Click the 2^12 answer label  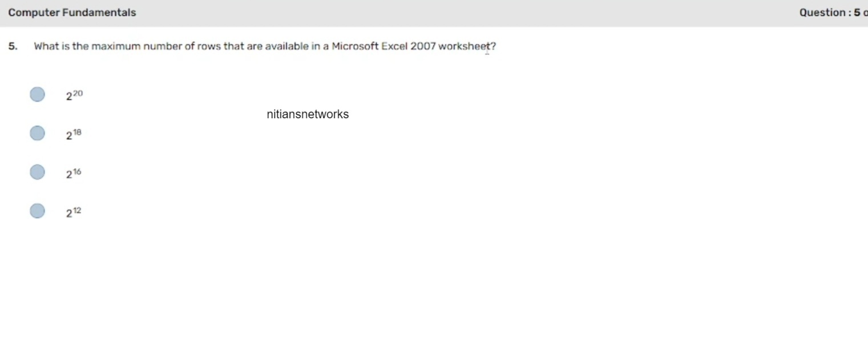coord(74,212)
